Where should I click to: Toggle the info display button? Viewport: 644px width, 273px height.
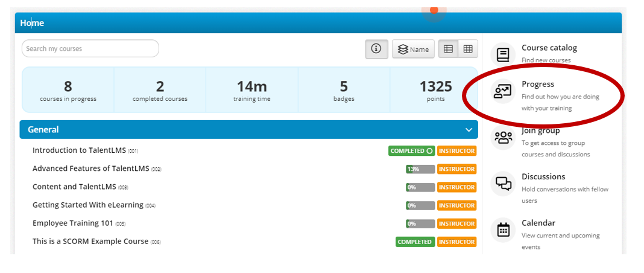[376, 49]
